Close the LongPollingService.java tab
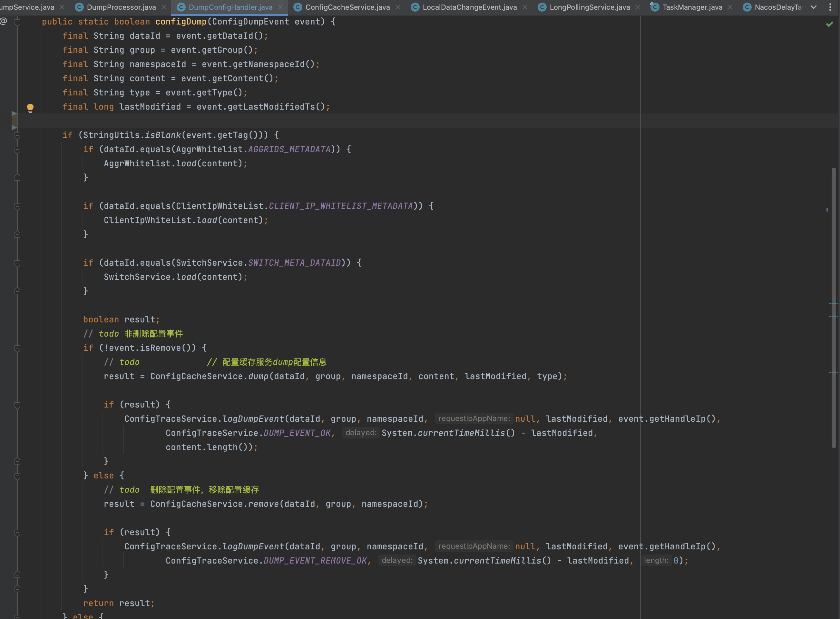The height and width of the screenshot is (619, 840). pyautogui.click(x=637, y=7)
